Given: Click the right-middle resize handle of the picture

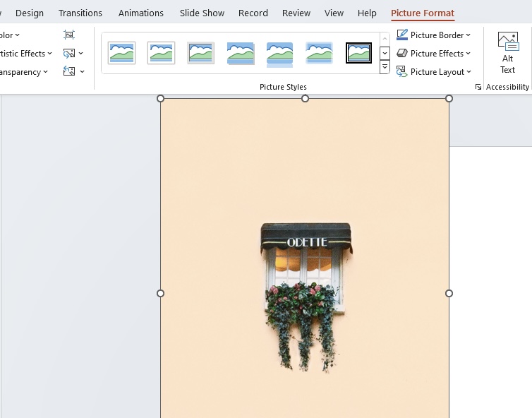Looking at the screenshot, I should [x=449, y=294].
